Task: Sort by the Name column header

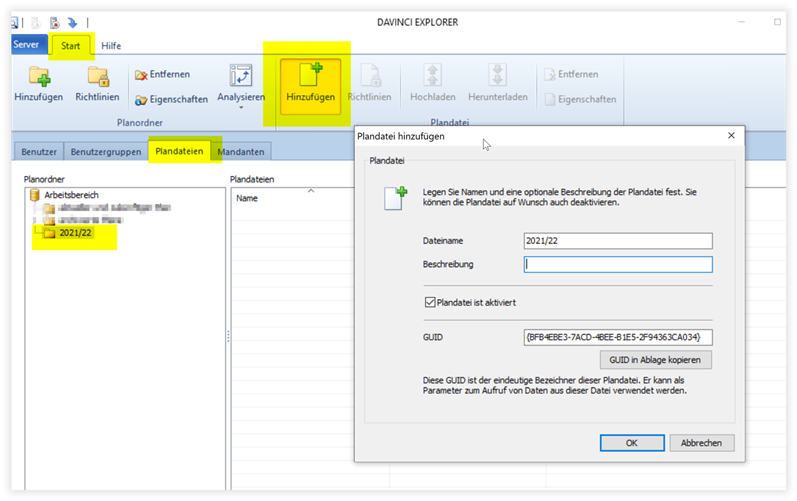Action: [x=247, y=198]
